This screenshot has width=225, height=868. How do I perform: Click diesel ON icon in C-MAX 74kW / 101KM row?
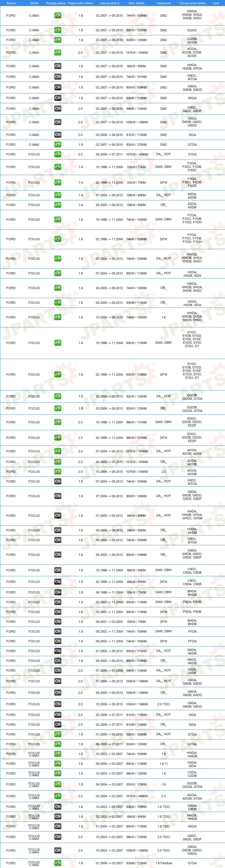tap(58, 76)
